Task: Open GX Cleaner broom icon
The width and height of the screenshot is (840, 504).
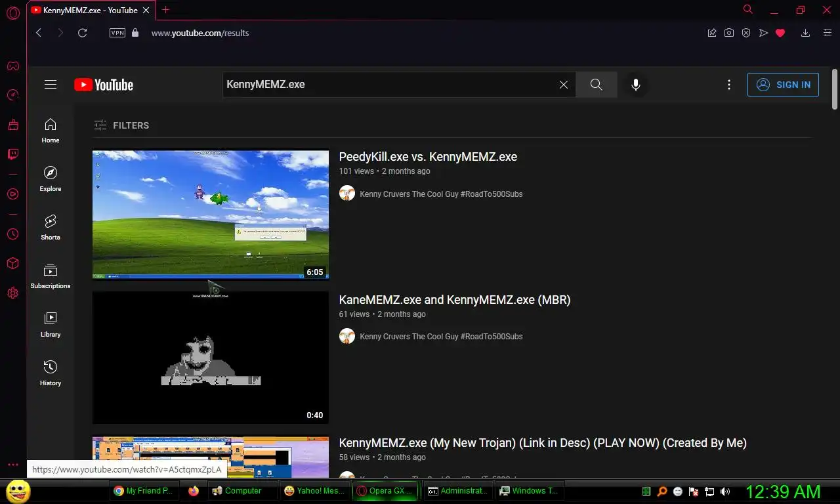Action: (13, 125)
